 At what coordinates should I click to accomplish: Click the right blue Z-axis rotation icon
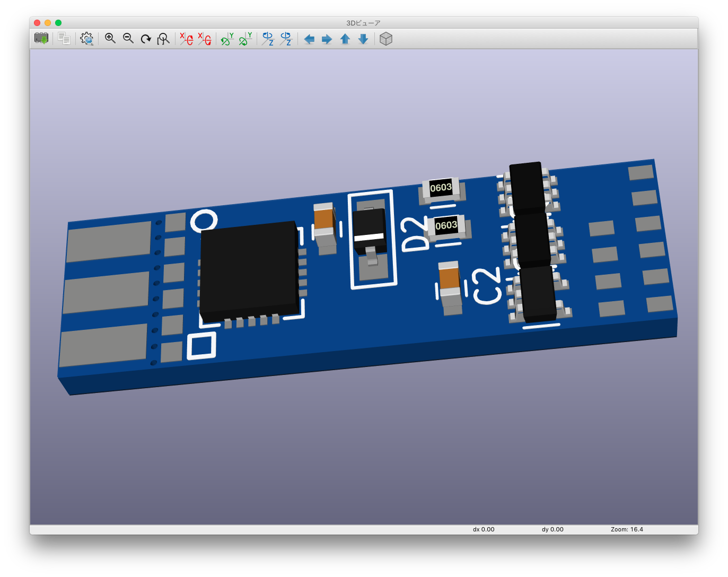[x=286, y=39]
